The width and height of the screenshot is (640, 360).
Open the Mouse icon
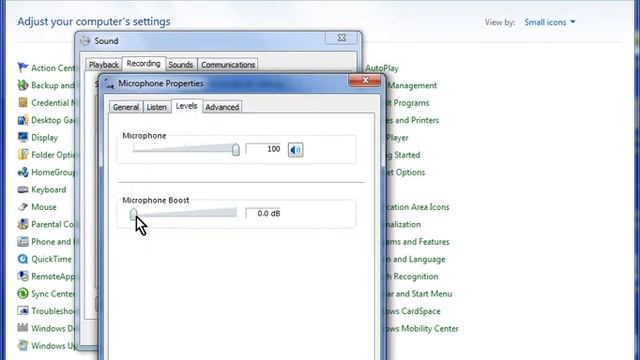(23, 207)
